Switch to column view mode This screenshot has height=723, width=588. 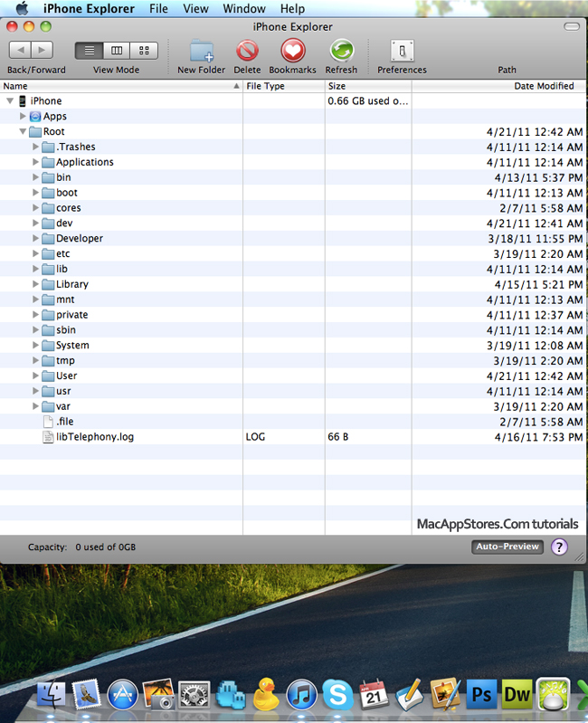coord(117,51)
